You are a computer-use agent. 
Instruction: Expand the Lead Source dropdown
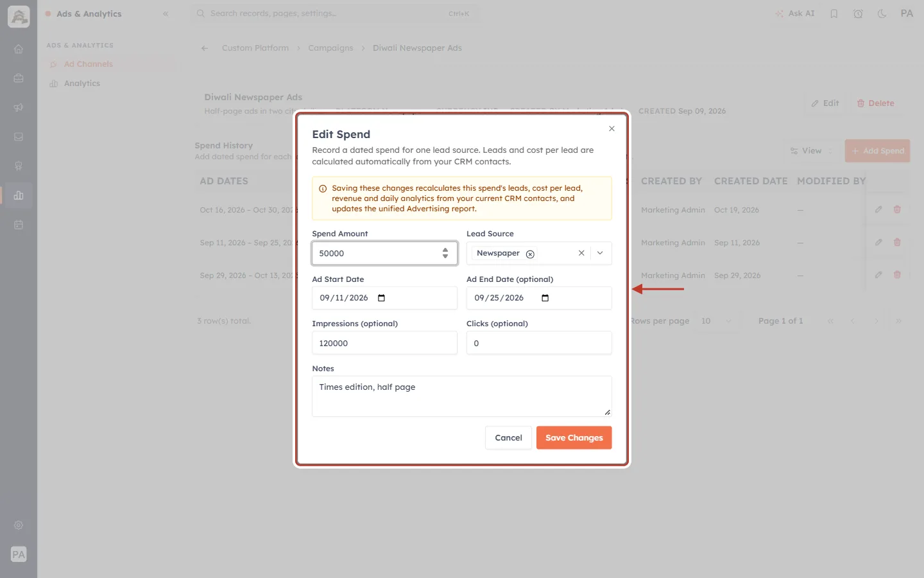point(600,253)
